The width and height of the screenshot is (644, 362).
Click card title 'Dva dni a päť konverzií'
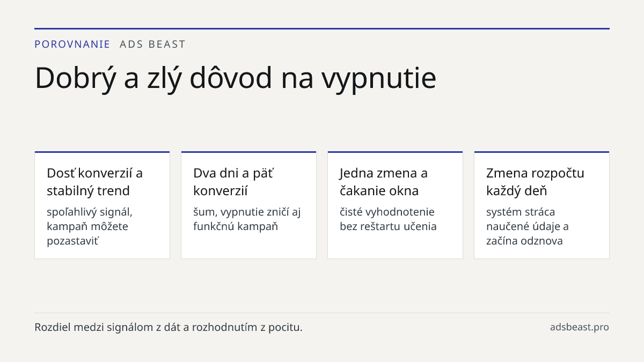click(x=234, y=182)
